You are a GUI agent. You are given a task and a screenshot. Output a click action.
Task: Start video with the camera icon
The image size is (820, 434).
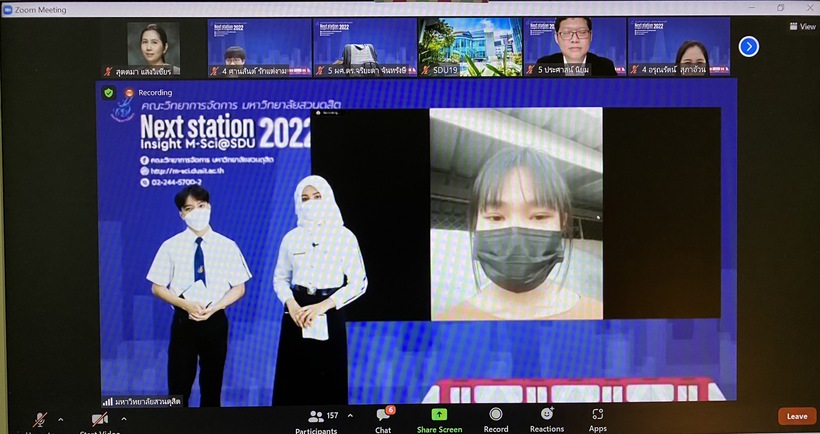(x=100, y=419)
